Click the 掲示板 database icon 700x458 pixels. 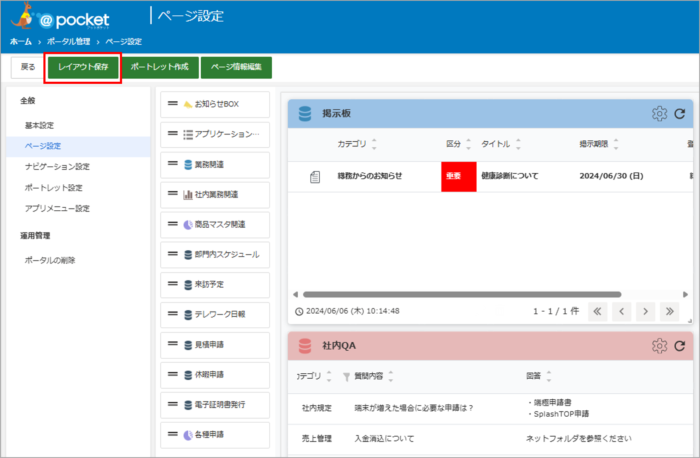point(305,113)
